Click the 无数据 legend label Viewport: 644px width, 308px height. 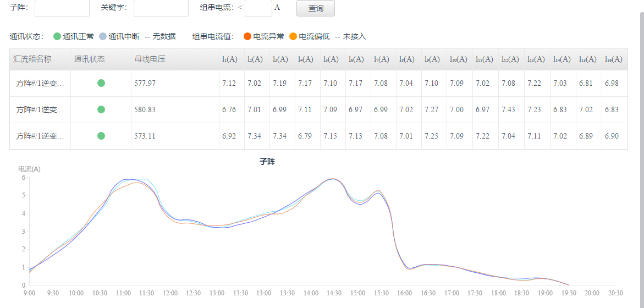[164, 36]
